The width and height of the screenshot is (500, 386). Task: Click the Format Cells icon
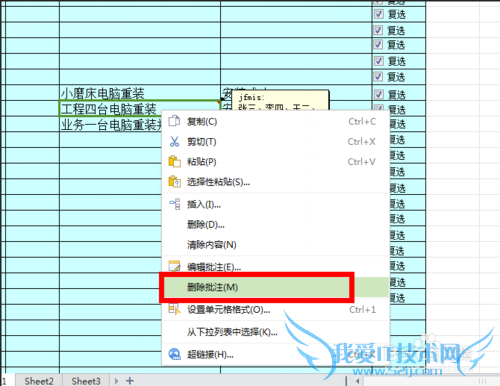pos(174,309)
